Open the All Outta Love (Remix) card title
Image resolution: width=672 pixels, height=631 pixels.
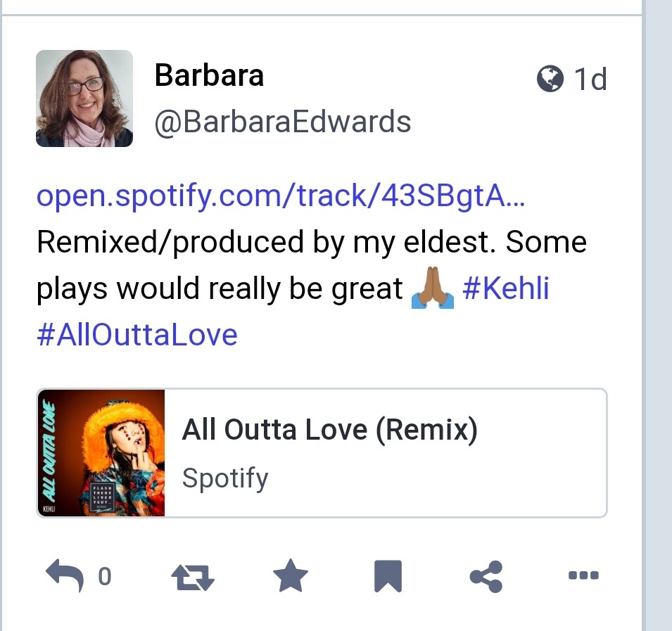click(x=329, y=428)
